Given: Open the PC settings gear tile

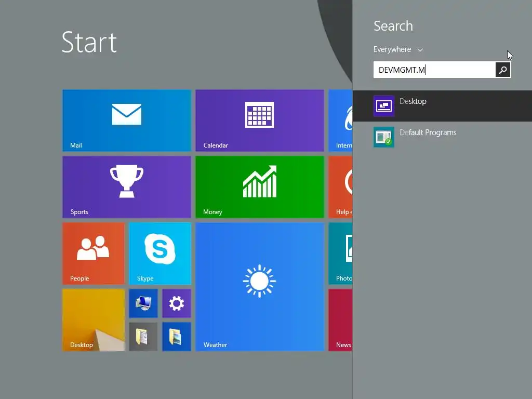Looking at the screenshot, I should pyautogui.click(x=177, y=303).
